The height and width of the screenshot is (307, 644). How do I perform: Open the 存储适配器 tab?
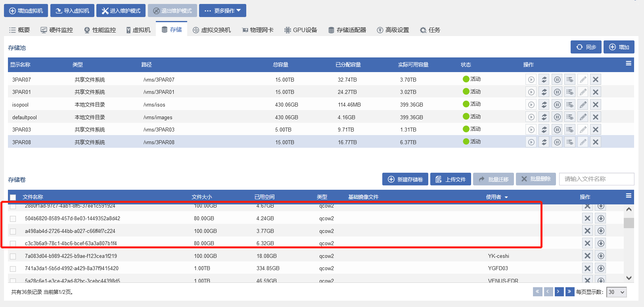click(347, 30)
